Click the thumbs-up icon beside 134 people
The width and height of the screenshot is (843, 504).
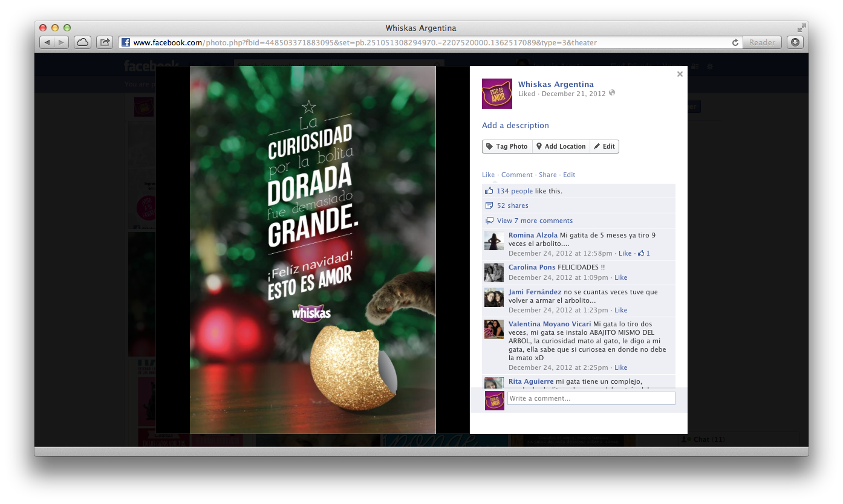pyautogui.click(x=489, y=190)
